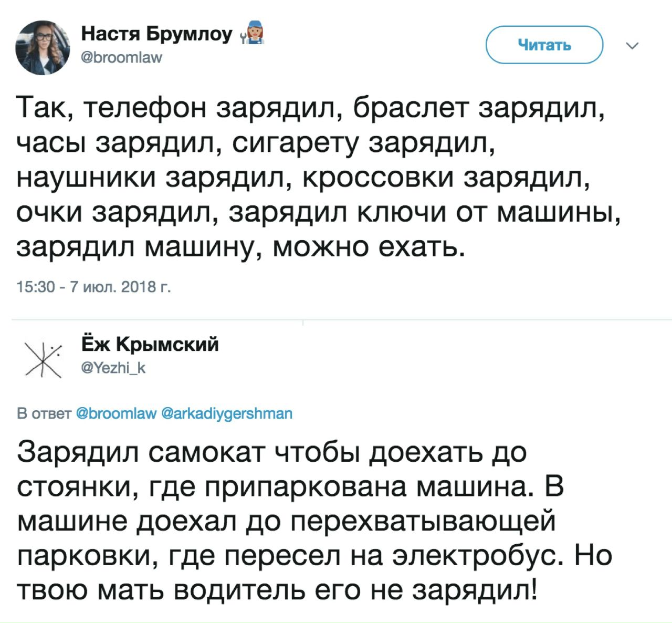The height and width of the screenshot is (623, 672).
Task: Open the tweet timestamp 15:30 - 7 июл. 2018 г.
Action: [93, 286]
